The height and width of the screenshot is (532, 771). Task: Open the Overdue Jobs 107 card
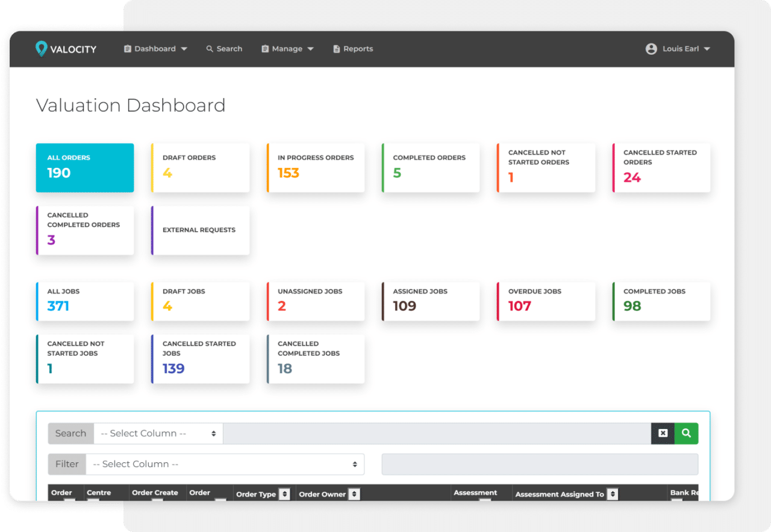pos(546,301)
